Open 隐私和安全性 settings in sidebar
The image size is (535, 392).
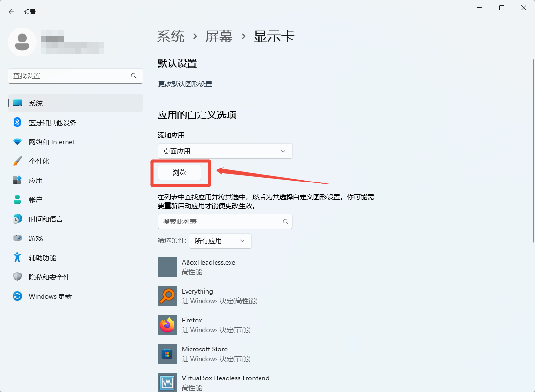[x=49, y=277]
